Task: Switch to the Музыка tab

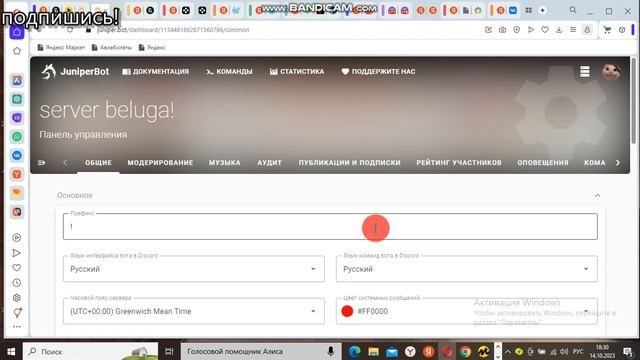Action: click(224, 162)
